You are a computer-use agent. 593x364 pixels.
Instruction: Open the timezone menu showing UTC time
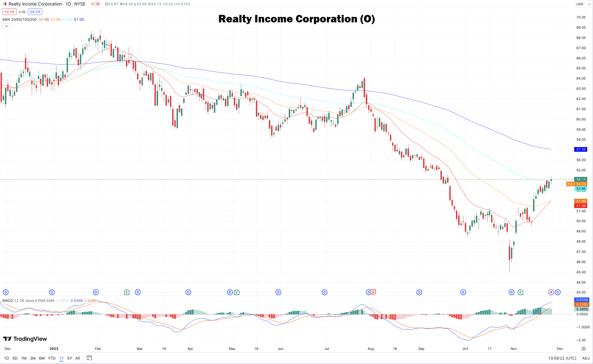pos(562,358)
